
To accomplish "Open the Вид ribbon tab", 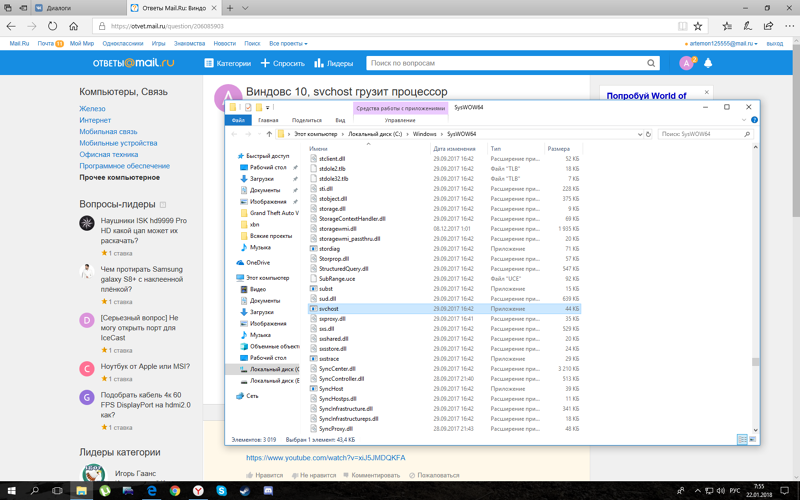I will pos(340,120).
